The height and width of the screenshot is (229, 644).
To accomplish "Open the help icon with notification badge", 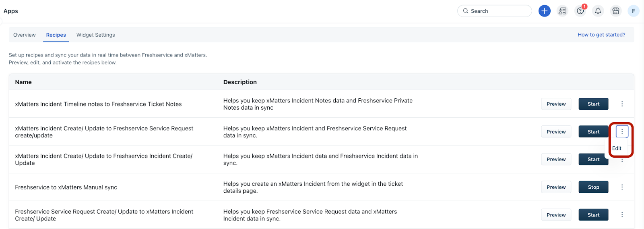I will (x=580, y=11).
